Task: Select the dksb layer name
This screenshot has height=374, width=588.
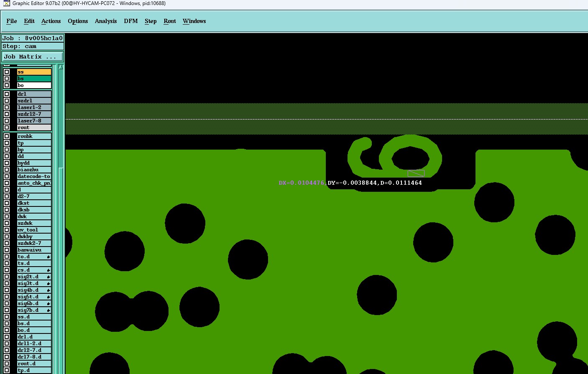Action: point(34,210)
